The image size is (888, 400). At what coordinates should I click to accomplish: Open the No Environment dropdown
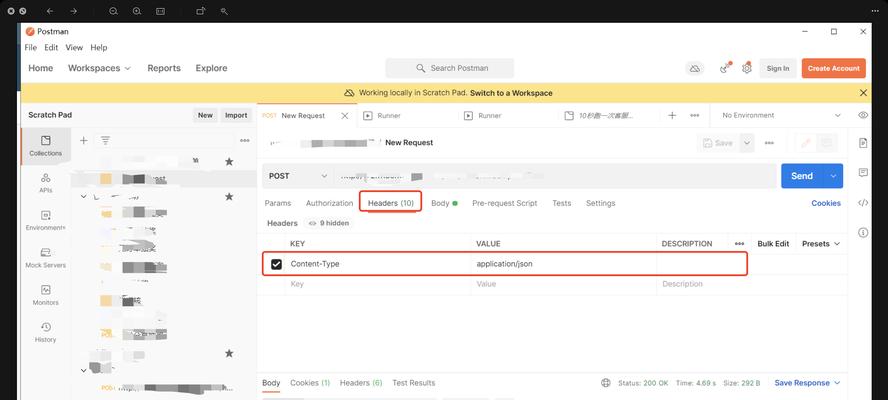tap(782, 116)
